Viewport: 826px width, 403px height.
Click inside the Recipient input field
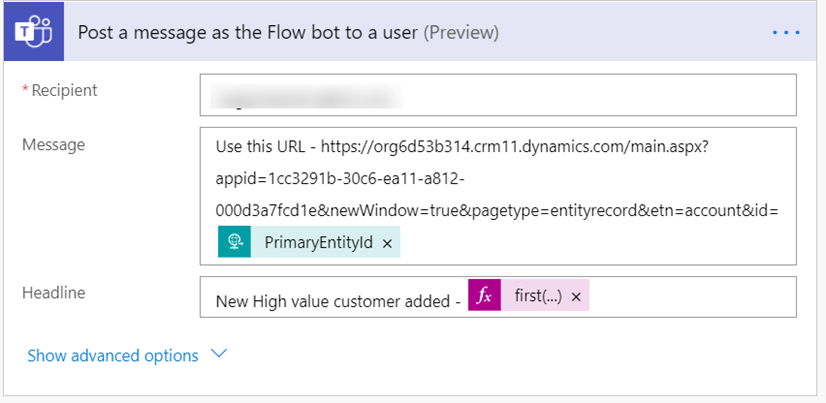(600, 96)
